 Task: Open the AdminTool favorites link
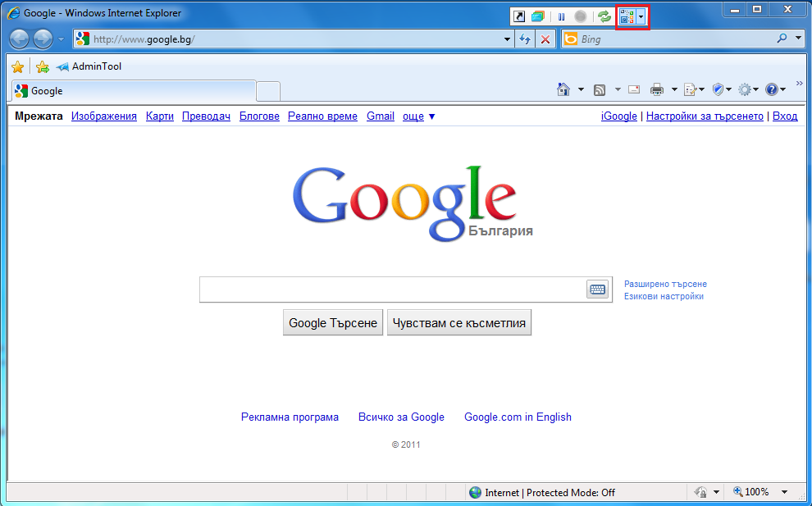coord(89,66)
